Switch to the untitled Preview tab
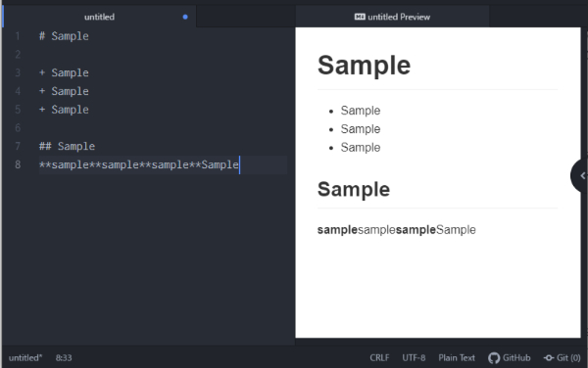 point(392,17)
